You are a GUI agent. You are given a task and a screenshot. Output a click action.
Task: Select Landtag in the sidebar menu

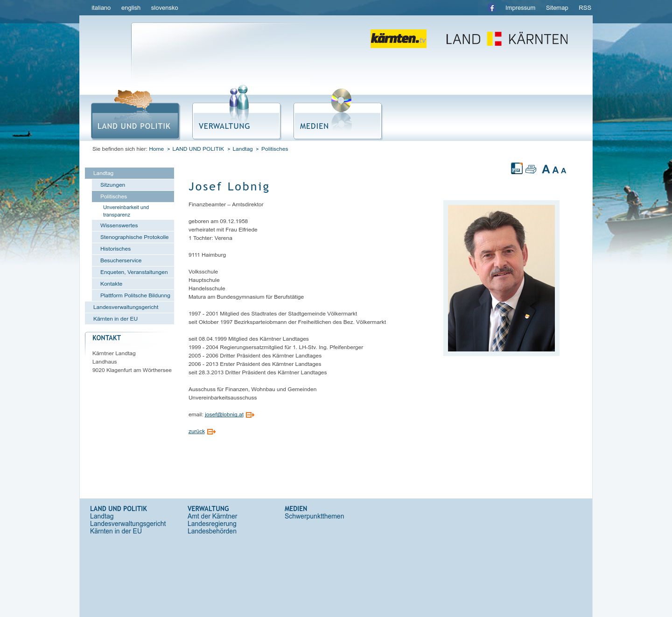click(129, 173)
